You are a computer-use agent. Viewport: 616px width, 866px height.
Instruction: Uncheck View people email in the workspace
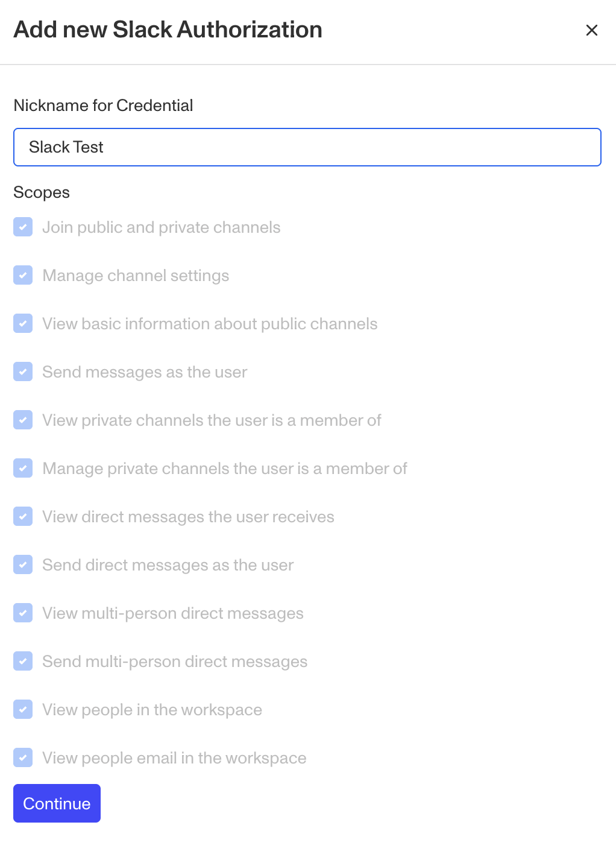[23, 758]
